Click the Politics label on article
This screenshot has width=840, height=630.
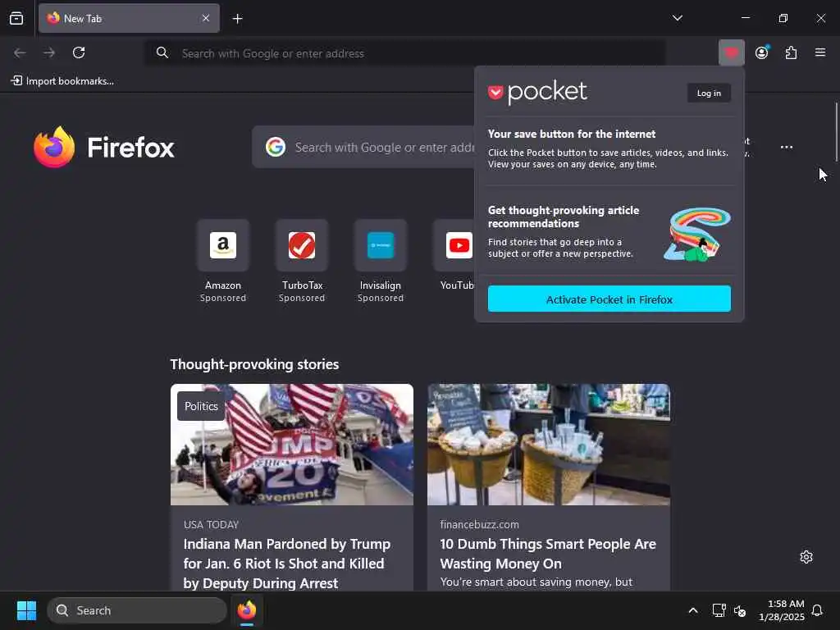pyautogui.click(x=202, y=406)
